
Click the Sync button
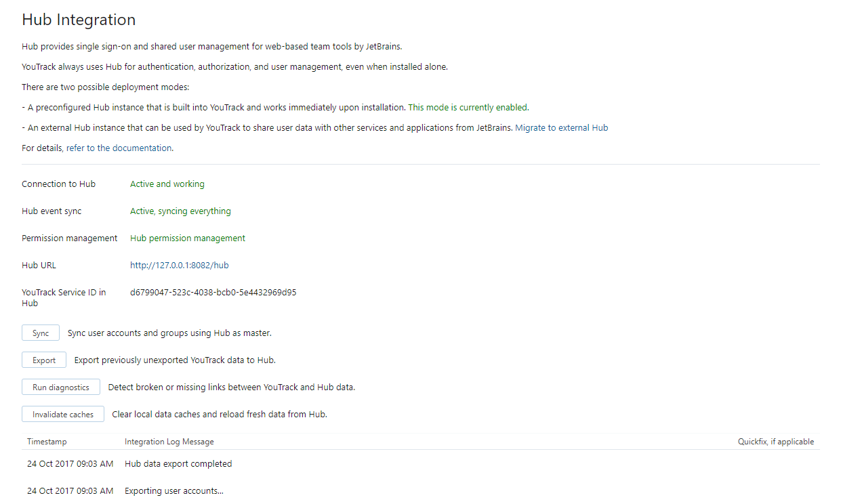41,333
